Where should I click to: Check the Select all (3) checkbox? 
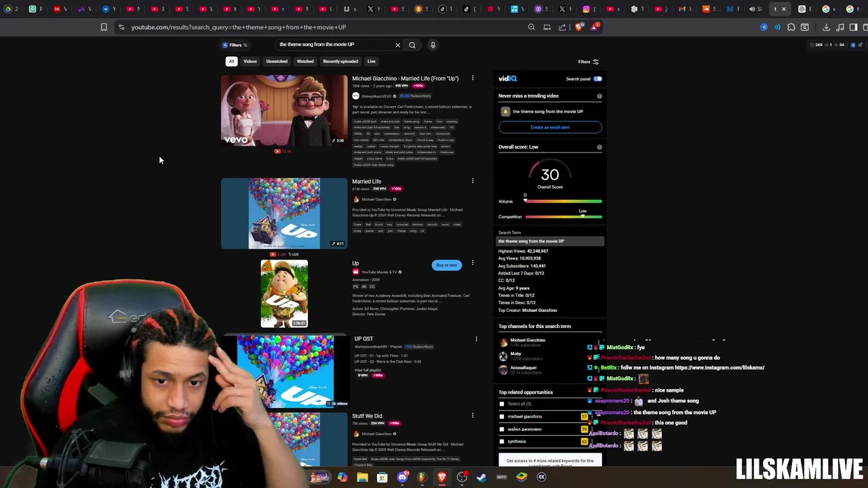click(502, 404)
